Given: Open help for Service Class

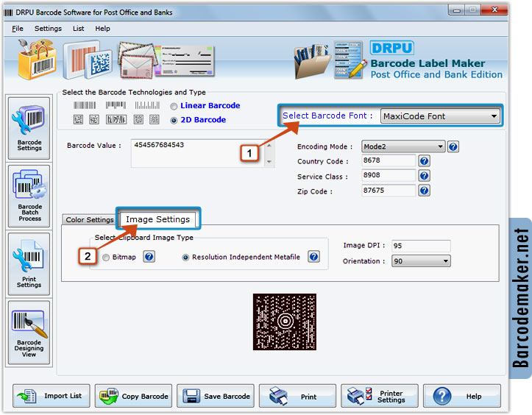Looking at the screenshot, I should [424, 175].
